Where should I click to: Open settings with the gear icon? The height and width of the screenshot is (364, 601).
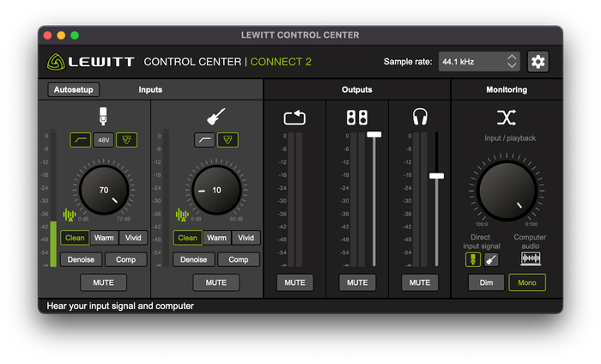[x=537, y=62]
